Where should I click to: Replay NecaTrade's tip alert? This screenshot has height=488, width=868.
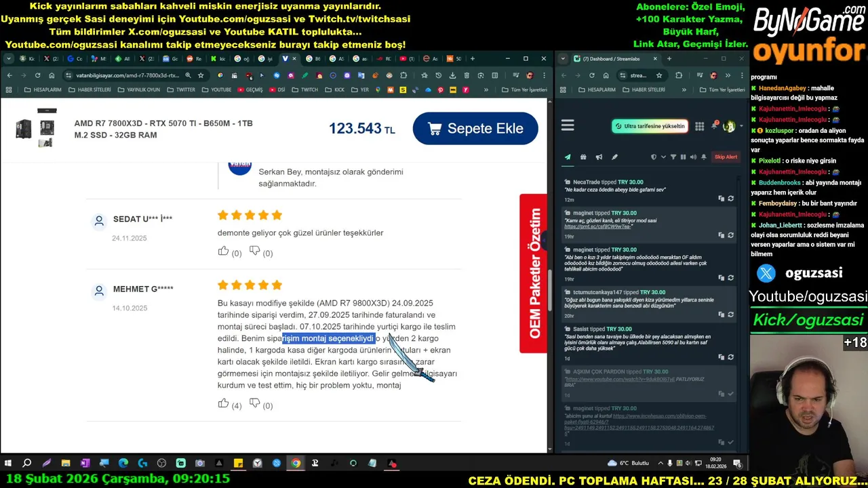(x=730, y=199)
